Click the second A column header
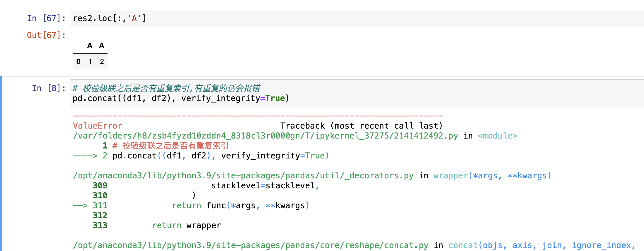 tap(102, 45)
